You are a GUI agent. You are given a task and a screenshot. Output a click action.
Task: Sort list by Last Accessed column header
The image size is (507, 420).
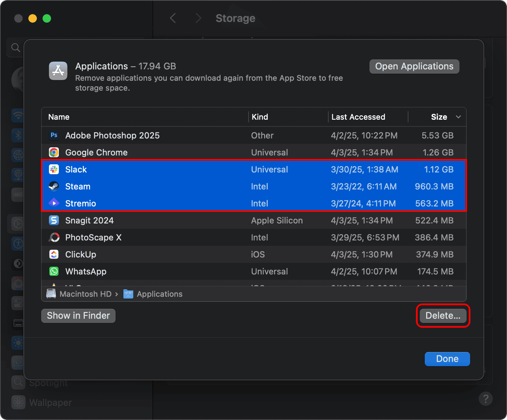point(358,117)
